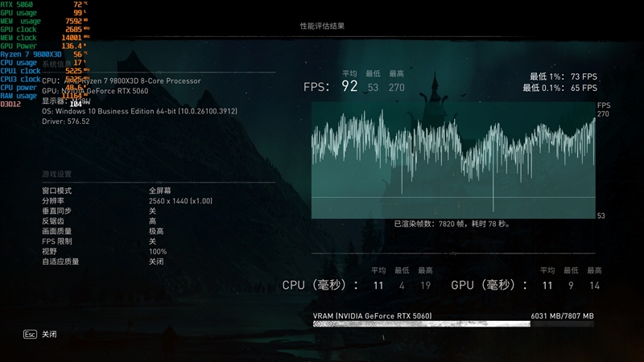The image size is (644, 362).
Task: Click the 关 value for FPS 限制
Action: (x=152, y=241)
